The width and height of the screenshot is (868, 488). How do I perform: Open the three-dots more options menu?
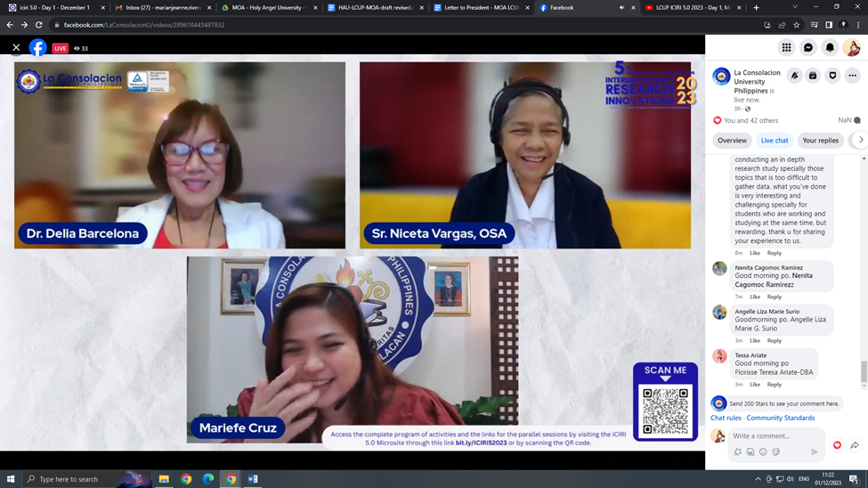(852, 76)
